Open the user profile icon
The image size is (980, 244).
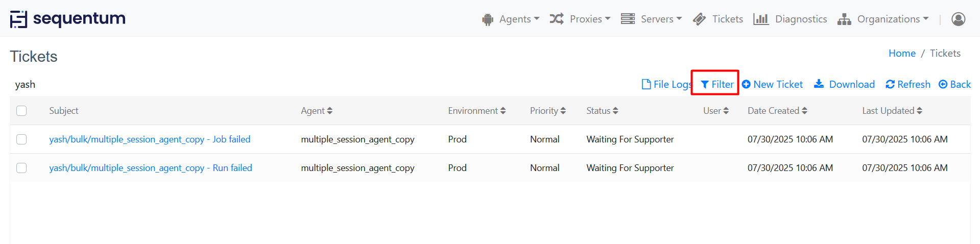pyautogui.click(x=958, y=19)
